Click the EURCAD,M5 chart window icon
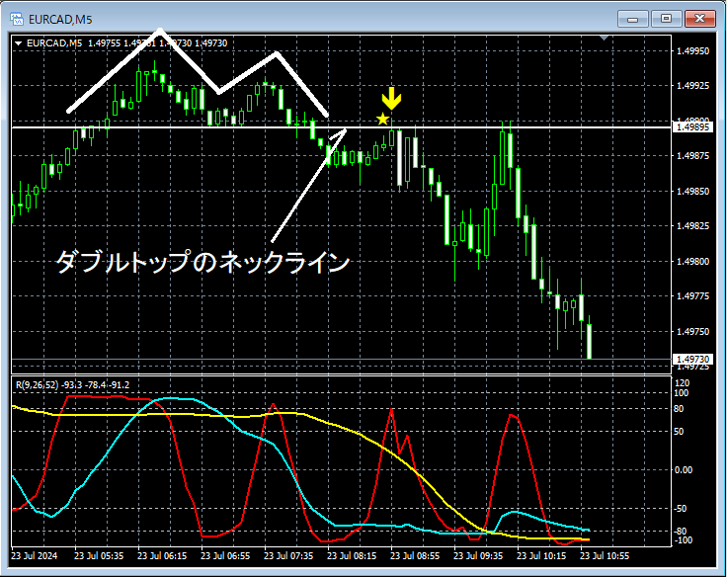This screenshot has height=577, width=728. [17, 19]
